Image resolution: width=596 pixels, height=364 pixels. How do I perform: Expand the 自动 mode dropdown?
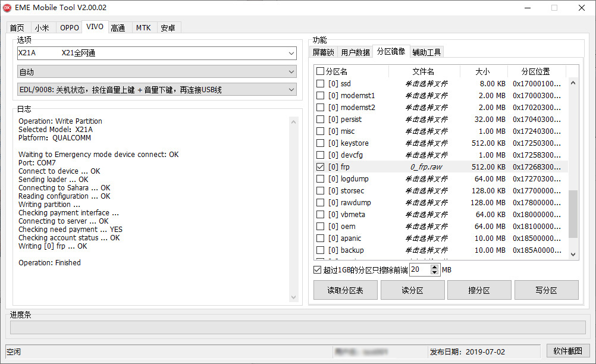point(291,72)
